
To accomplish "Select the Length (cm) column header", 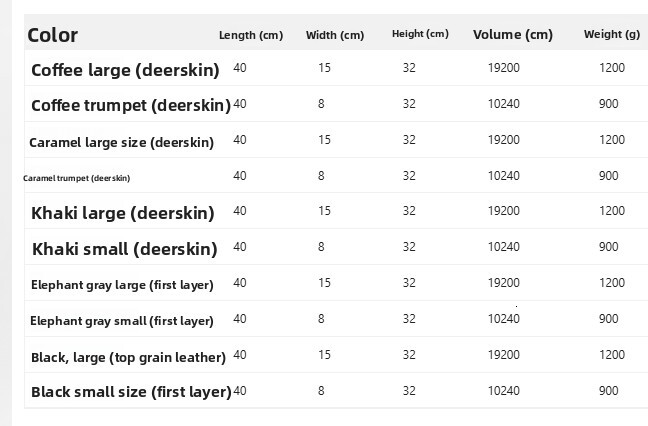I will click(x=251, y=35).
